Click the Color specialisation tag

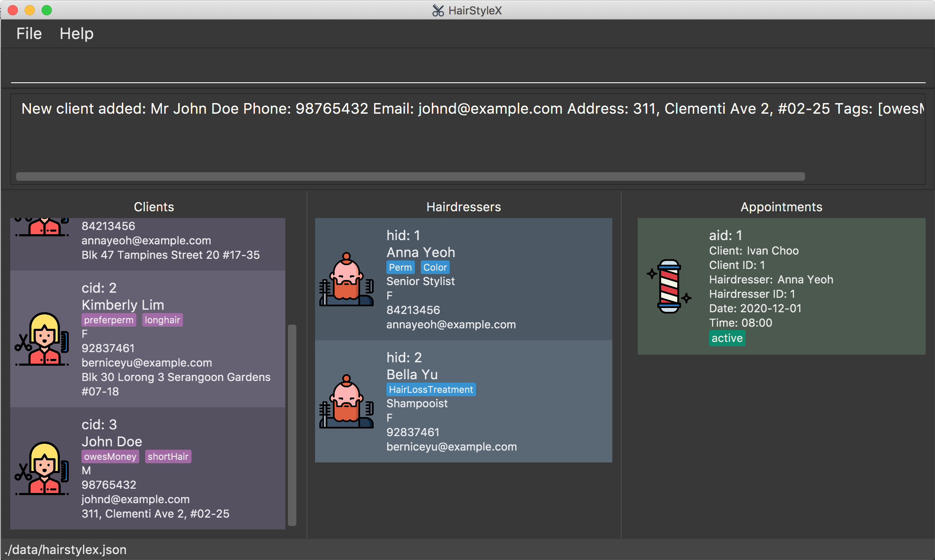(x=435, y=267)
